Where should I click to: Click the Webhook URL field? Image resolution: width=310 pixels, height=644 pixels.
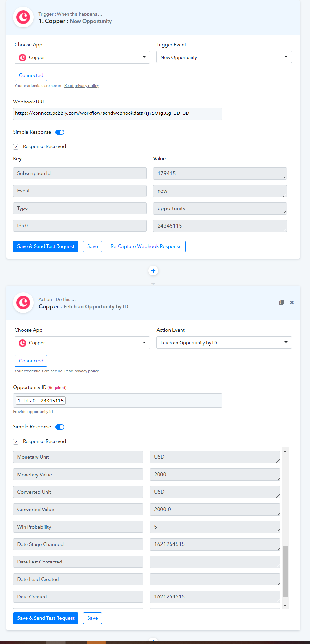[118, 114]
